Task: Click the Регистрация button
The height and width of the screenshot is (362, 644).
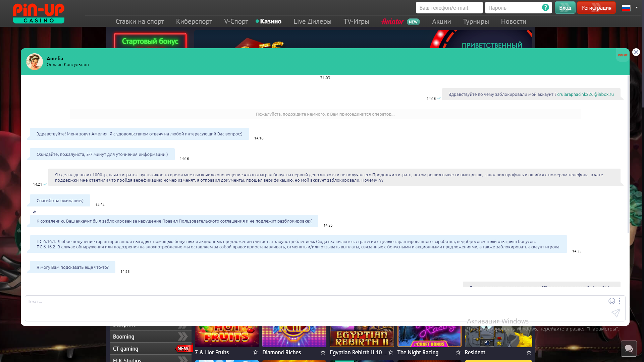Action: [x=596, y=8]
